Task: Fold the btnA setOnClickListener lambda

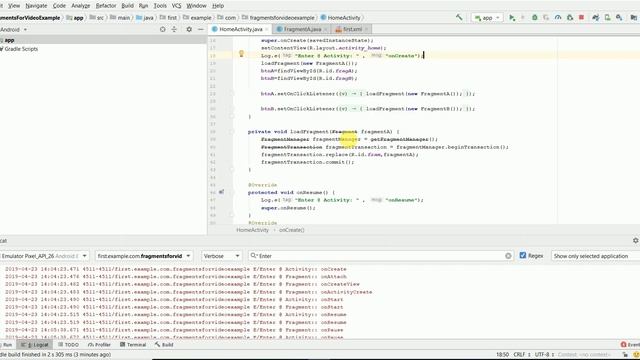Action: tap(232, 93)
